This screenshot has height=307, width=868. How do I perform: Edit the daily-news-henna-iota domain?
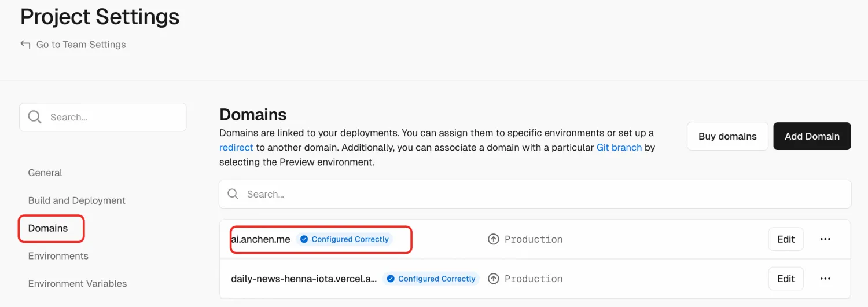[786, 279]
